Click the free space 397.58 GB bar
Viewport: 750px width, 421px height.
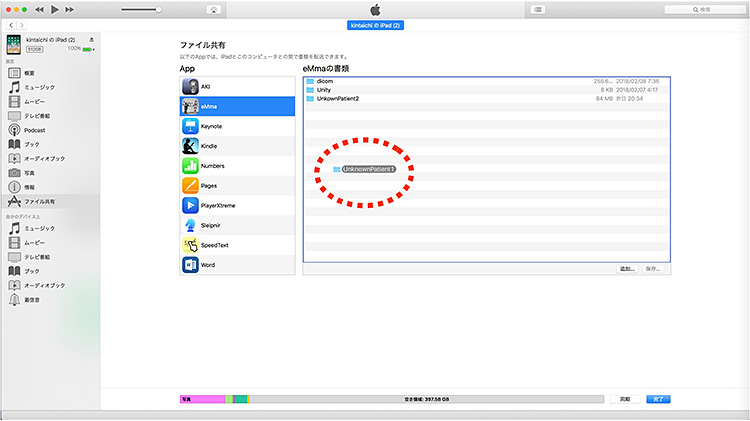coord(427,399)
